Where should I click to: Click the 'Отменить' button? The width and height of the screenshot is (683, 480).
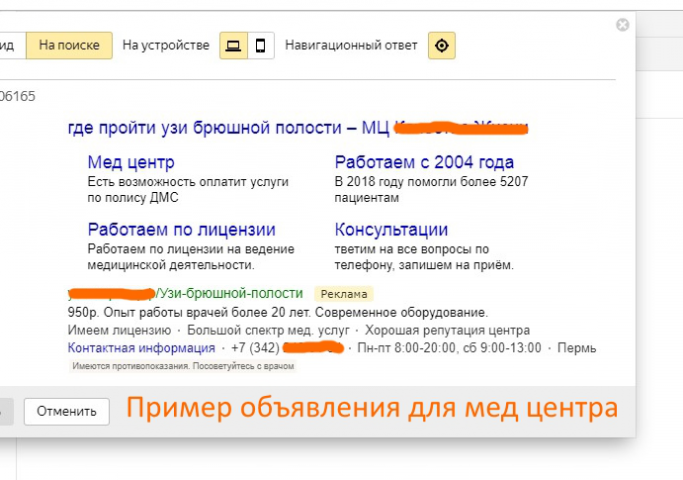click(x=67, y=411)
